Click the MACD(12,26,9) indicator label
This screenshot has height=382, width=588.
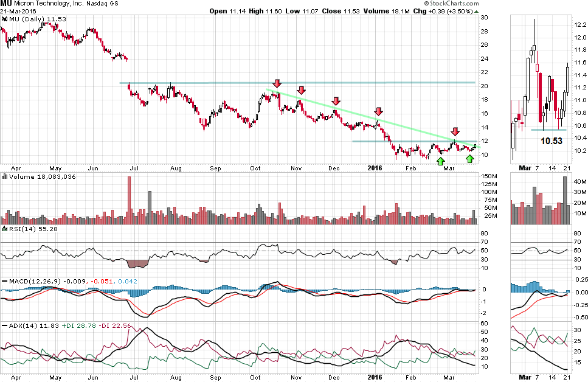(35, 281)
